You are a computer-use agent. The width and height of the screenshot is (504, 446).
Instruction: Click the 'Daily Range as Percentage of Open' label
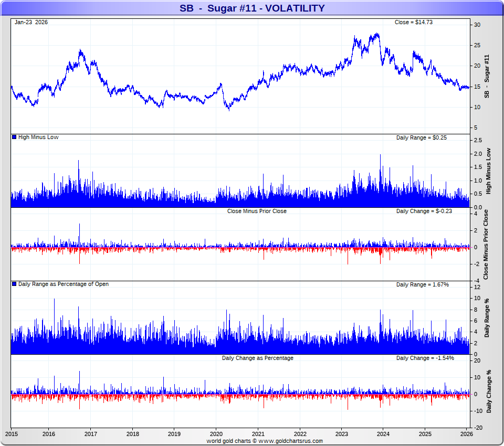coord(64,284)
